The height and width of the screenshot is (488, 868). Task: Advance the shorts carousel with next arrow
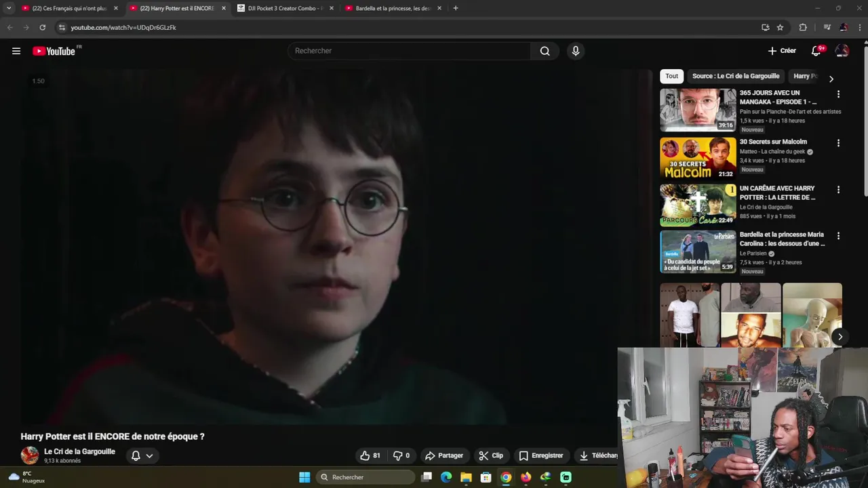(x=840, y=337)
